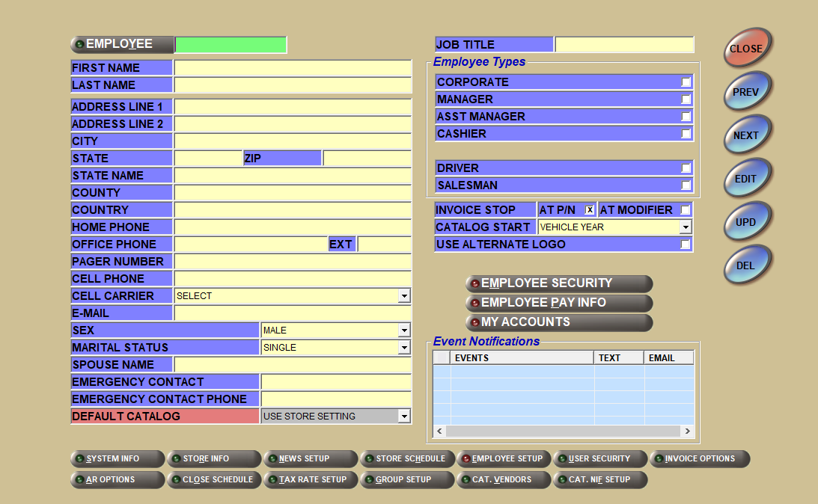Click the My Accounts button
Screen dimensions: 818x504
point(558,322)
